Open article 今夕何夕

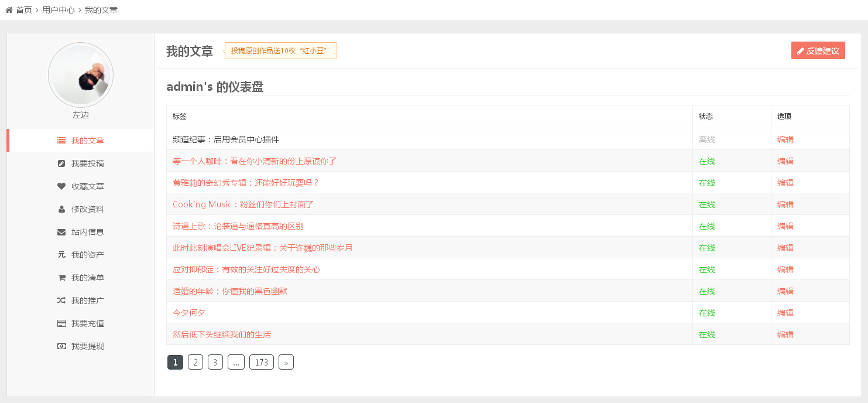point(189,313)
